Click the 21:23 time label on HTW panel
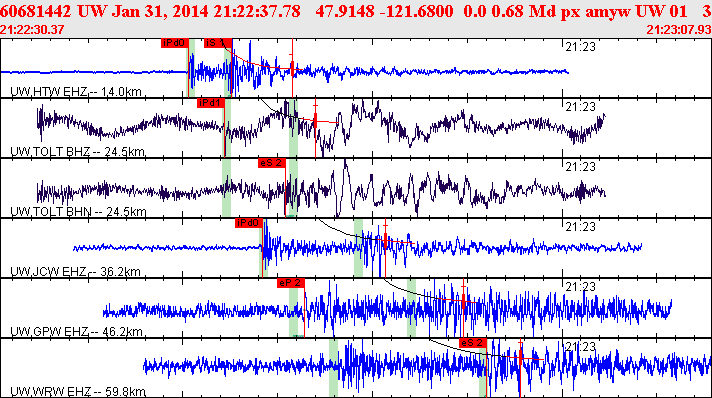This screenshot has width=712, height=398. (580, 47)
